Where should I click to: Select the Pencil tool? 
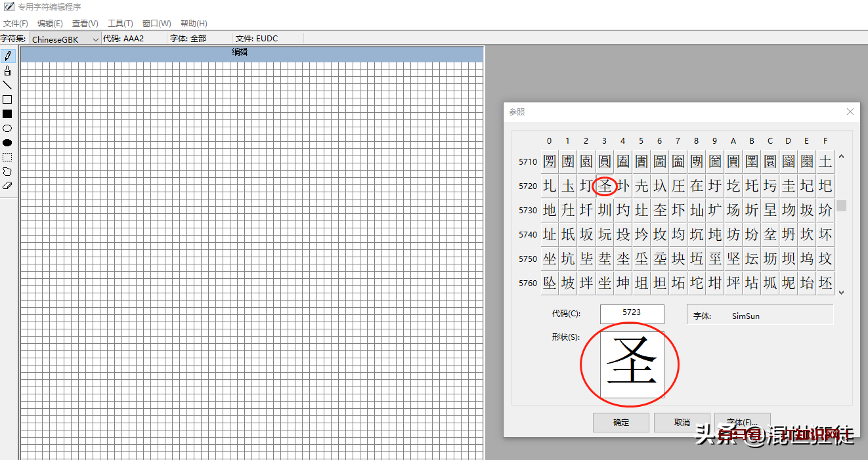tap(8, 55)
